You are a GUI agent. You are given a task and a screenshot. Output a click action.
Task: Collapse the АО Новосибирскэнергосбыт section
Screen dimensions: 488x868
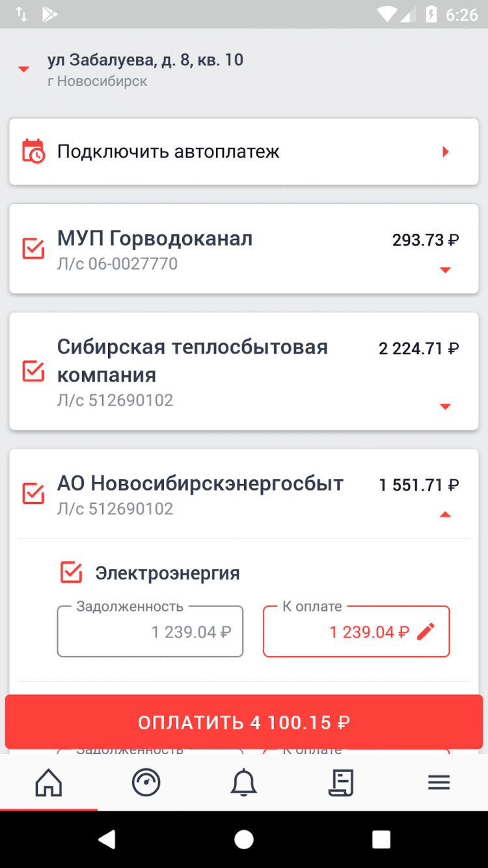click(445, 514)
